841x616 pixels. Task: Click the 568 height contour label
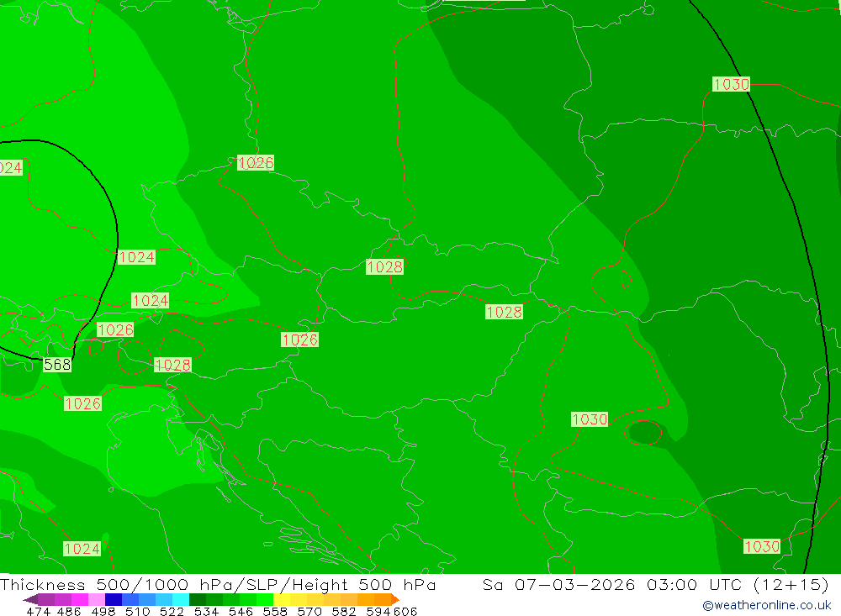point(57,365)
